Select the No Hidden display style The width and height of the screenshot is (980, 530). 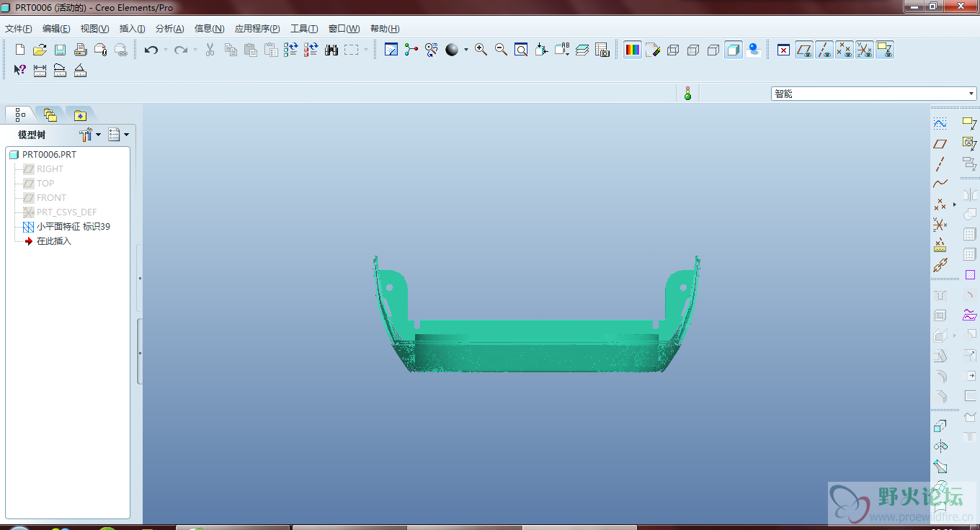[x=713, y=50]
